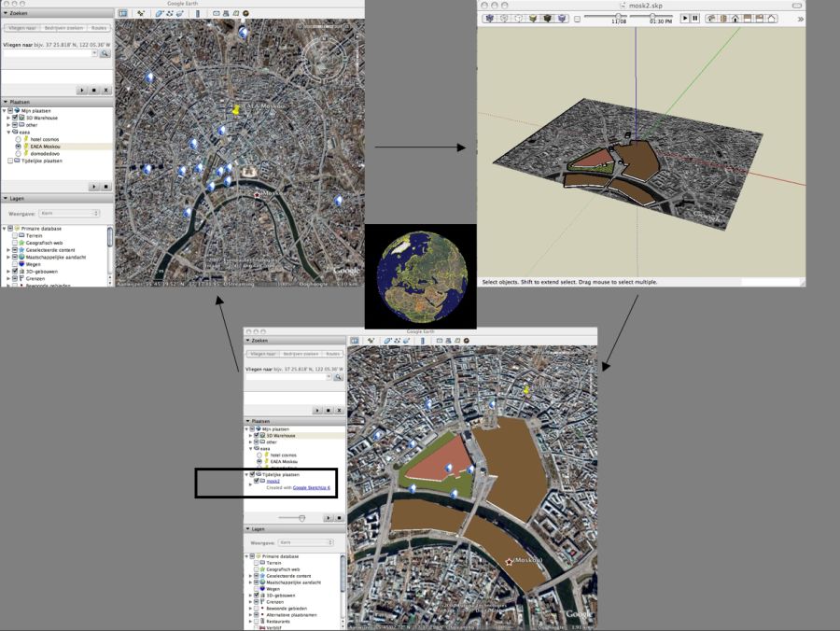The width and height of the screenshot is (840, 631).
Task: Show more SketchUp toolbar items chevron
Action: point(801,19)
